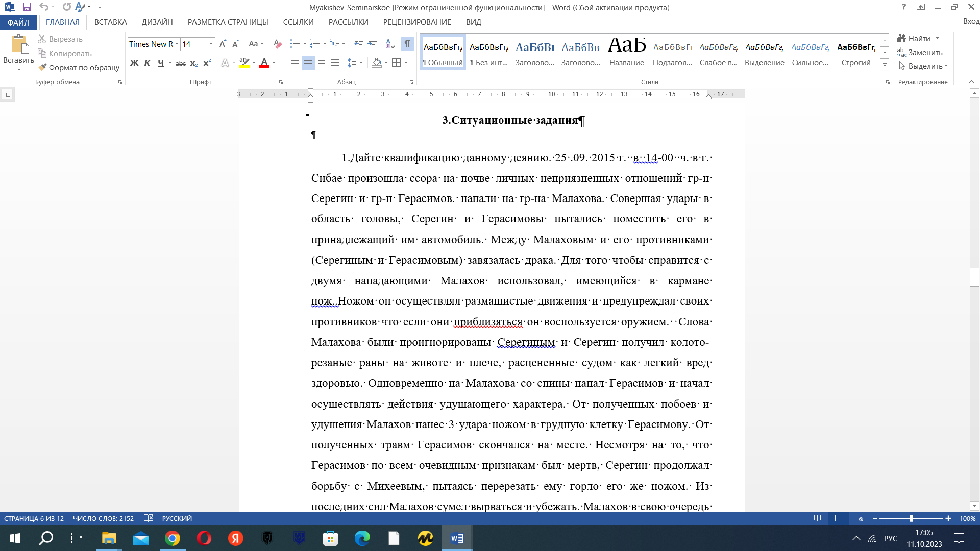Open the ФАЙЛ tab
980x551 pixels.
[18, 22]
